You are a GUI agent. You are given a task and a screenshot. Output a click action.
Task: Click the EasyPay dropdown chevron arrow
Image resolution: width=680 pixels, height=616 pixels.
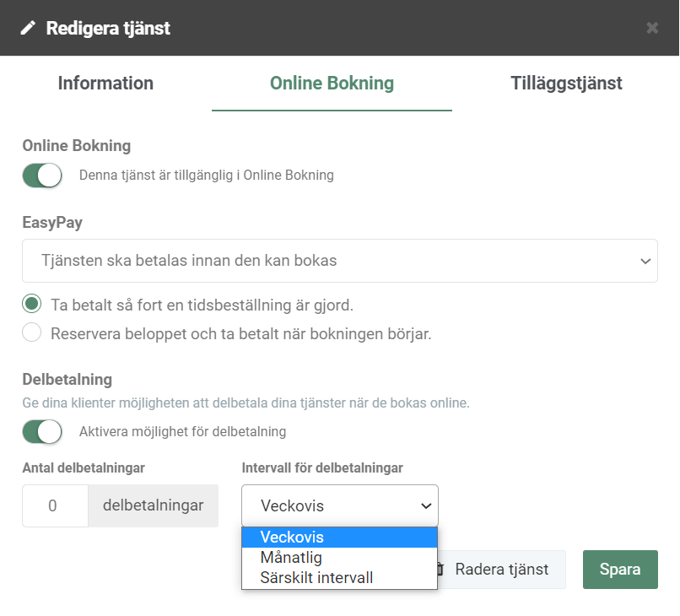click(x=645, y=261)
